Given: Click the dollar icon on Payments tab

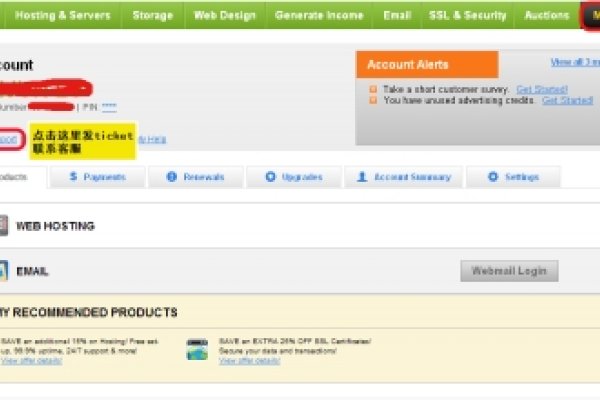Looking at the screenshot, I should click(x=74, y=177).
